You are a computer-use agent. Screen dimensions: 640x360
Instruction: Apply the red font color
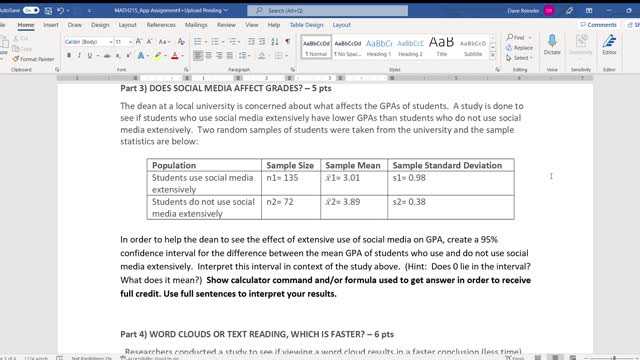[x=175, y=56]
